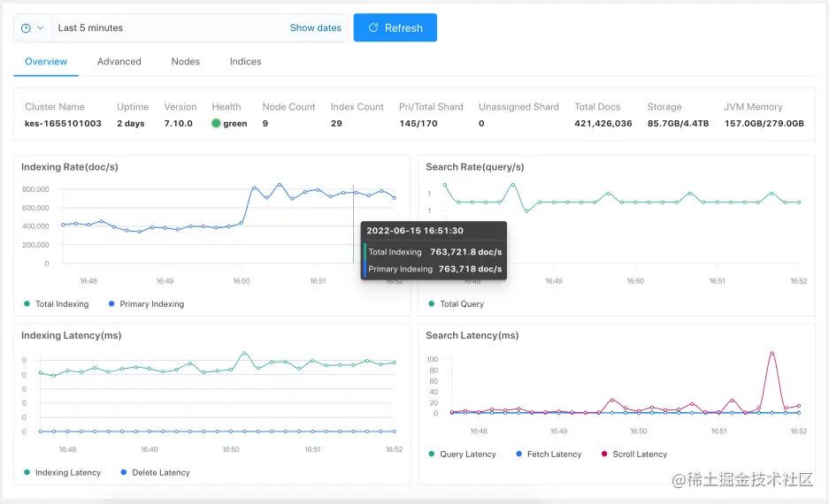Click the Indexing Latency(ms) chart title
This screenshot has height=504, width=829.
click(72, 335)
